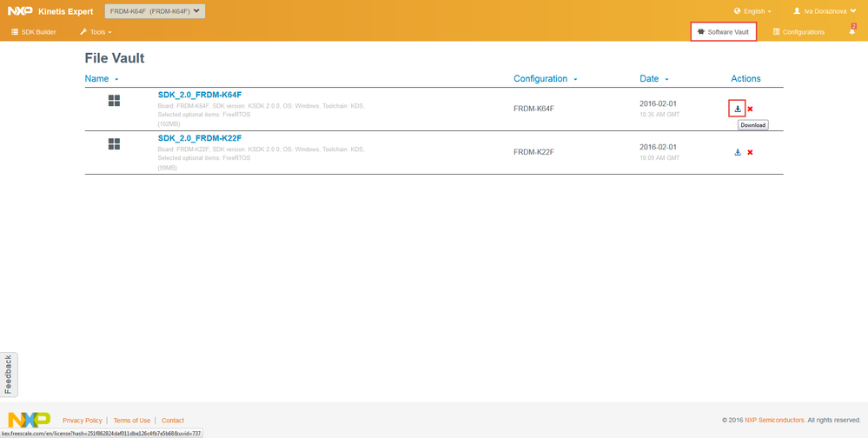This screenshot has width=868, height=438.
Task: Delete the SDK_2.0_FRDM-K22F entry
Action: pyautogui.click(x=750, y=152)
